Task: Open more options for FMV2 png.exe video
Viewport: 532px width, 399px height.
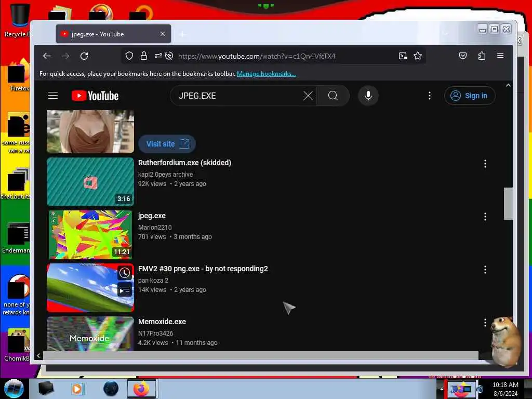Action: click(485, 270)
